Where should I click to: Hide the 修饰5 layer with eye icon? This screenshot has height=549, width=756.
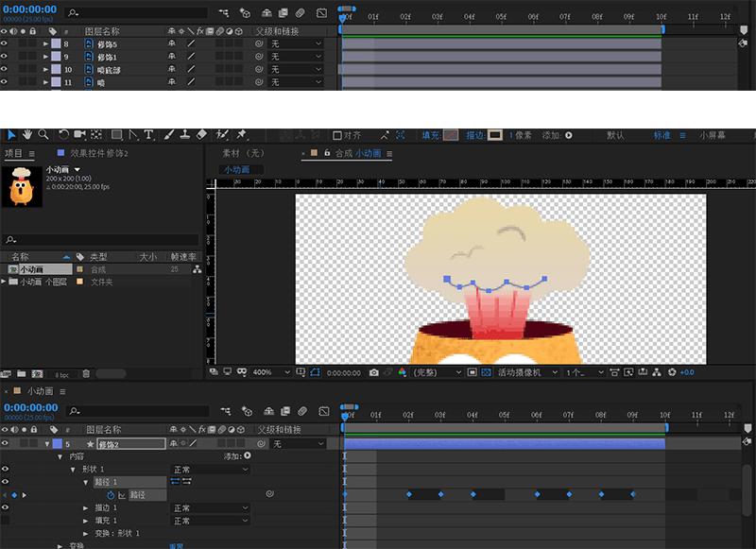5,43
